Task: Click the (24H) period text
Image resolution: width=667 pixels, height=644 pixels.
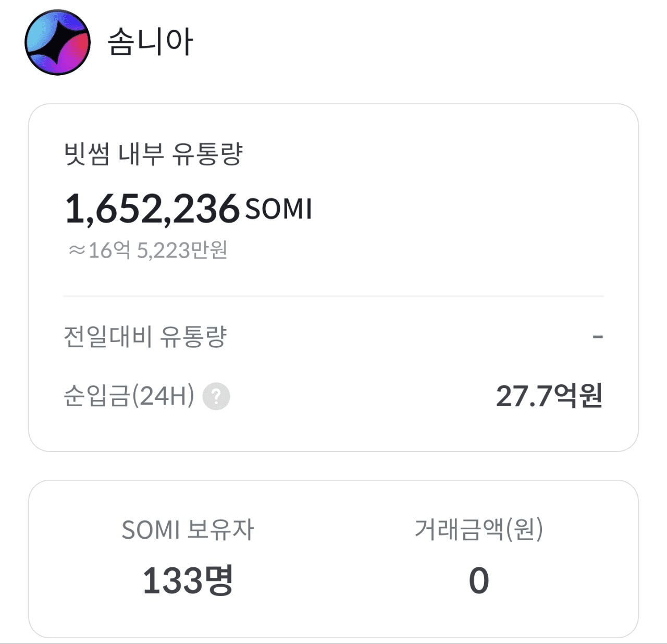Action: coord(163,396)
